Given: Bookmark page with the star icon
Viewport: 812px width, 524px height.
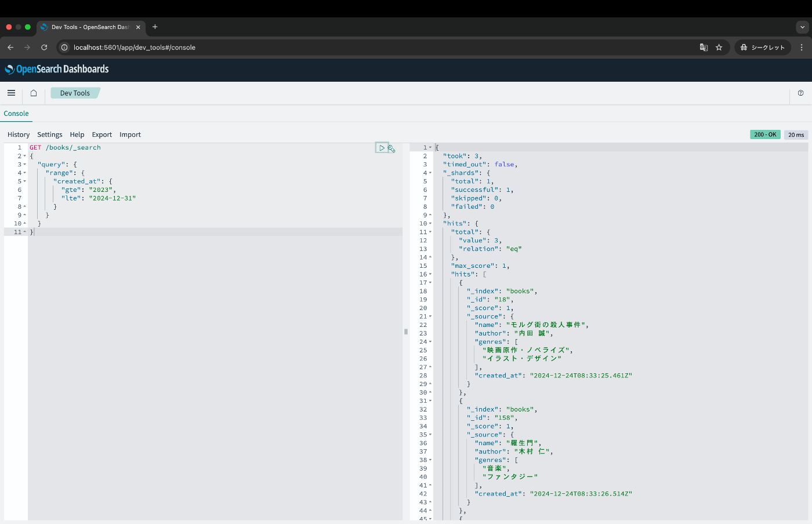Looking at the screenshot, I should pyautogui.click(x=719, y=48).
